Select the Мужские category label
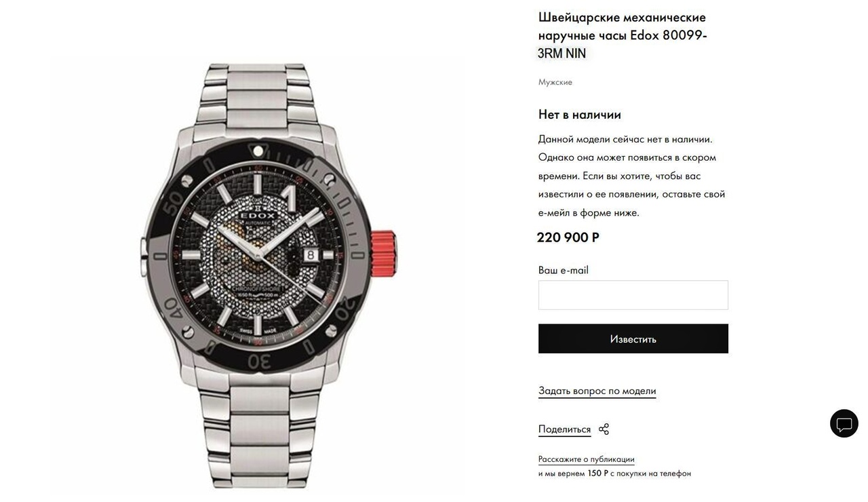The image size is (868, 502). pos(555,82)
